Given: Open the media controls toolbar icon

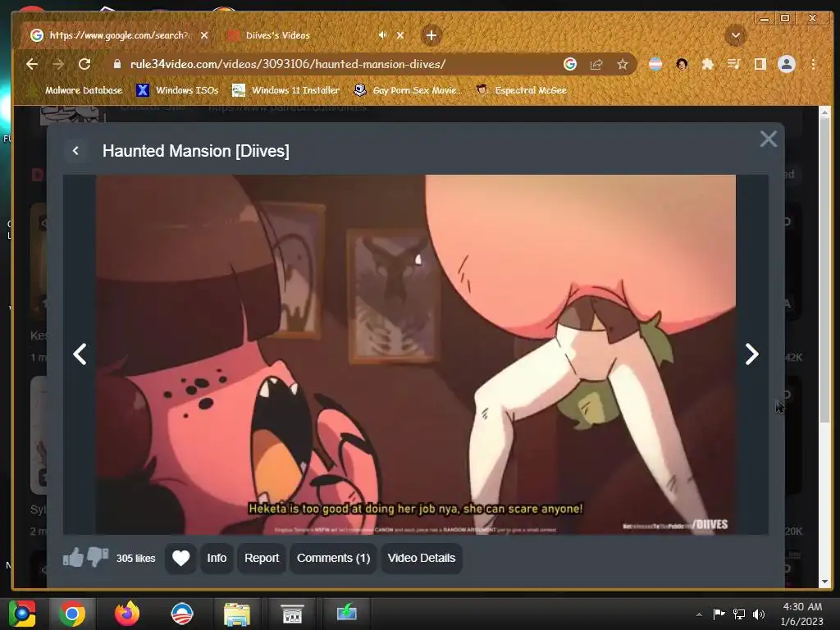Looking at the screenshot, I should click(x=734, y=64).
